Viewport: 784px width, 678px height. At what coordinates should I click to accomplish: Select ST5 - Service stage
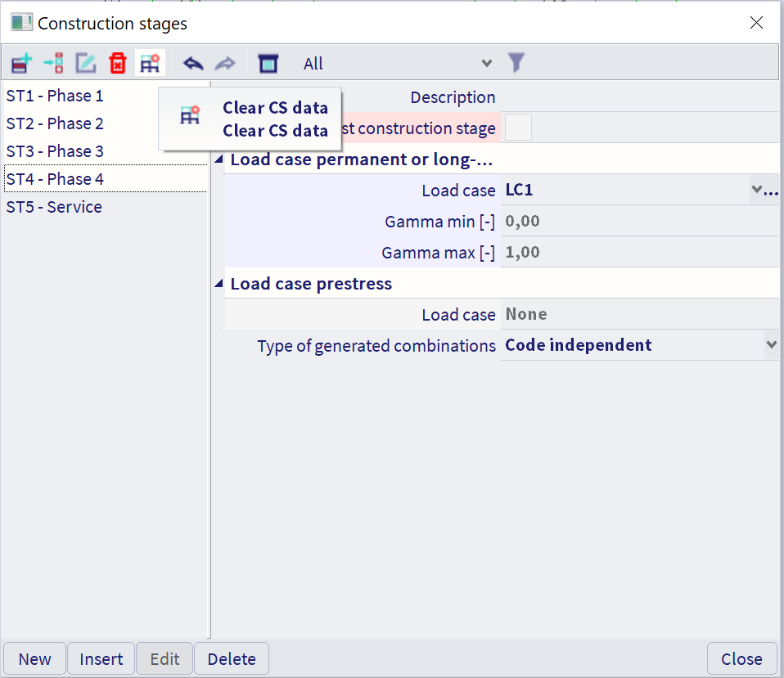(54, 207)
